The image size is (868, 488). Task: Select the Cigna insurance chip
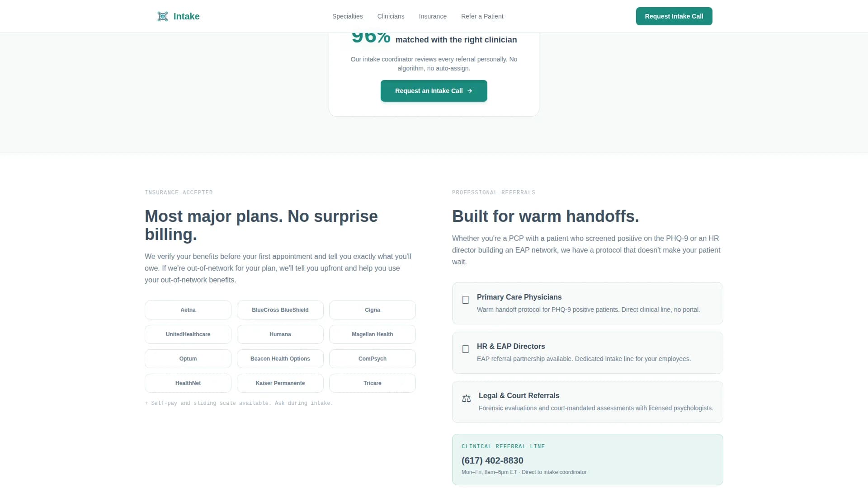[373, 310]
